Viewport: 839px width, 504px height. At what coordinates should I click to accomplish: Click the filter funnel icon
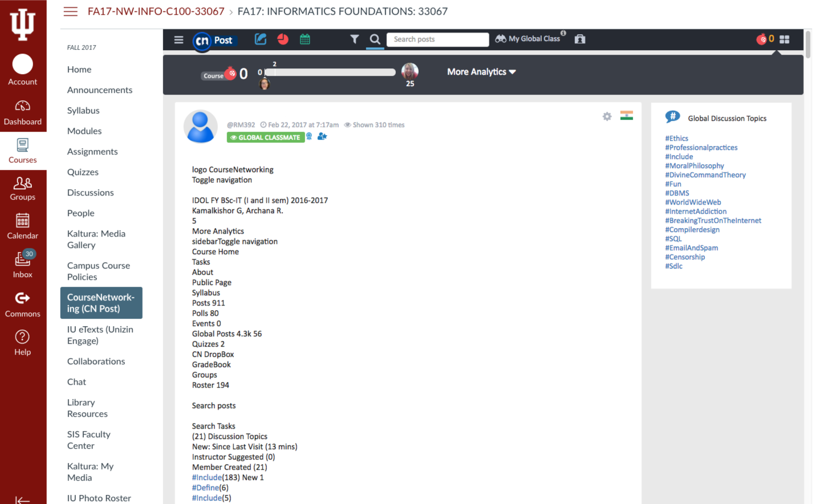coord(355,39)
